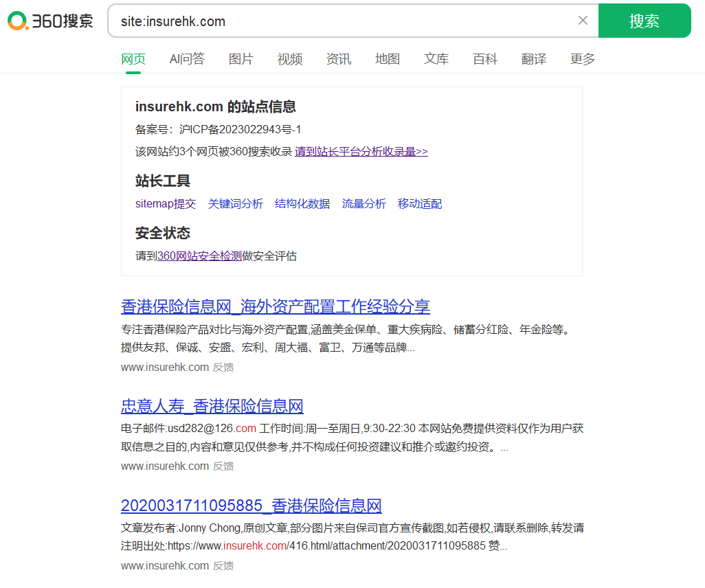
Task: Switch to the 视频 search tab
Action: 289,59
